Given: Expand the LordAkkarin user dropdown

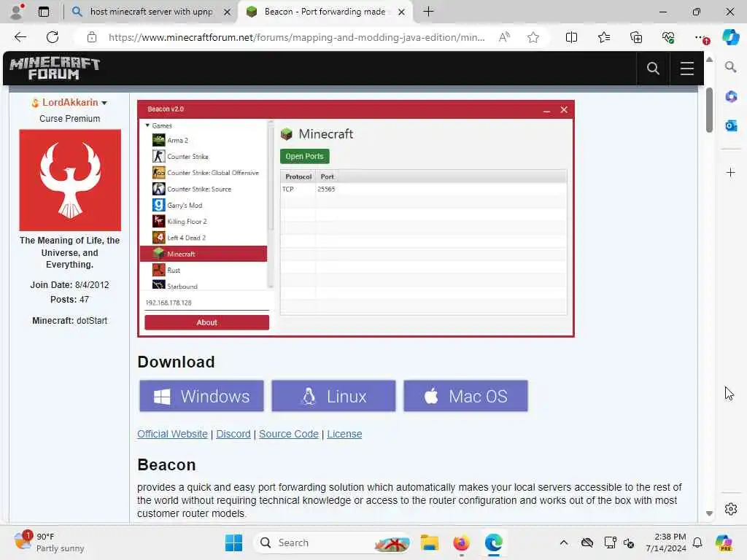Looking at the screenshot, I should (104, 103).
